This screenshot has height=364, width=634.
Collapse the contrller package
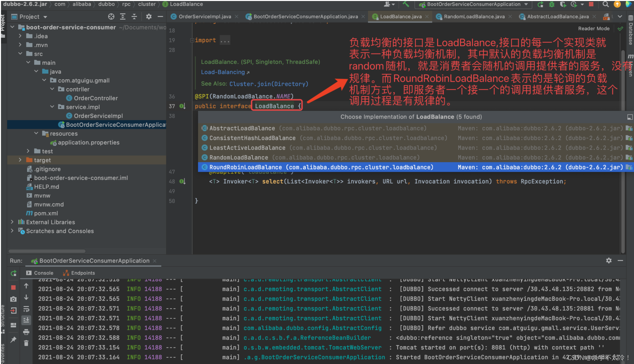pyautogui.click(x=52, y=89)
